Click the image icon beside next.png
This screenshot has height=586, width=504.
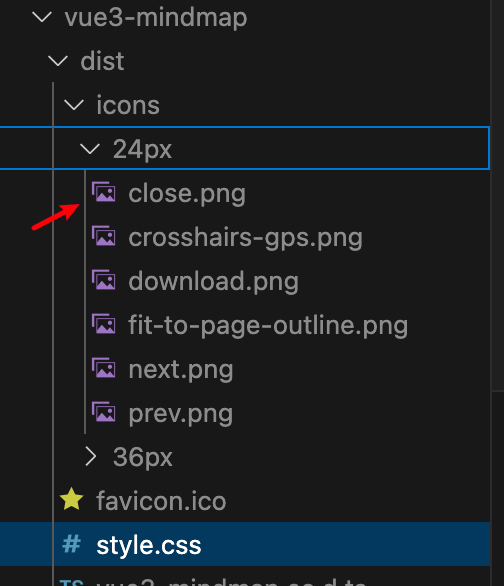[103, 368]
